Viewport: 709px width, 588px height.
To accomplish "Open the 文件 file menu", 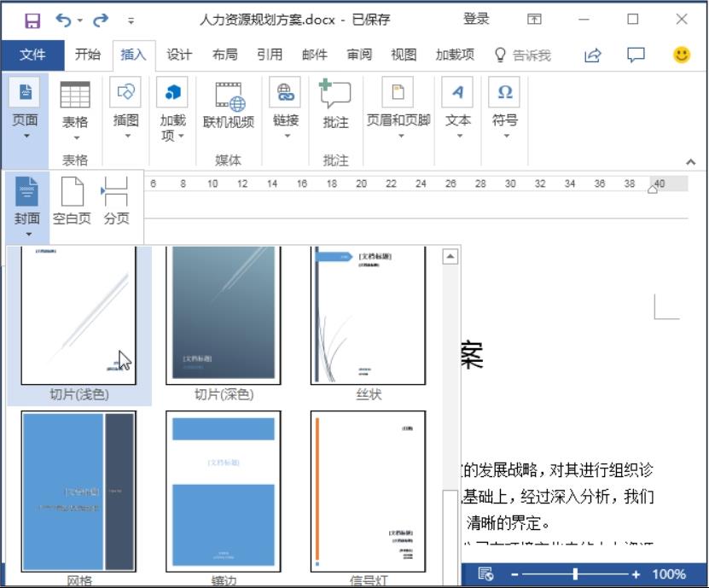I will pos(32,55).
